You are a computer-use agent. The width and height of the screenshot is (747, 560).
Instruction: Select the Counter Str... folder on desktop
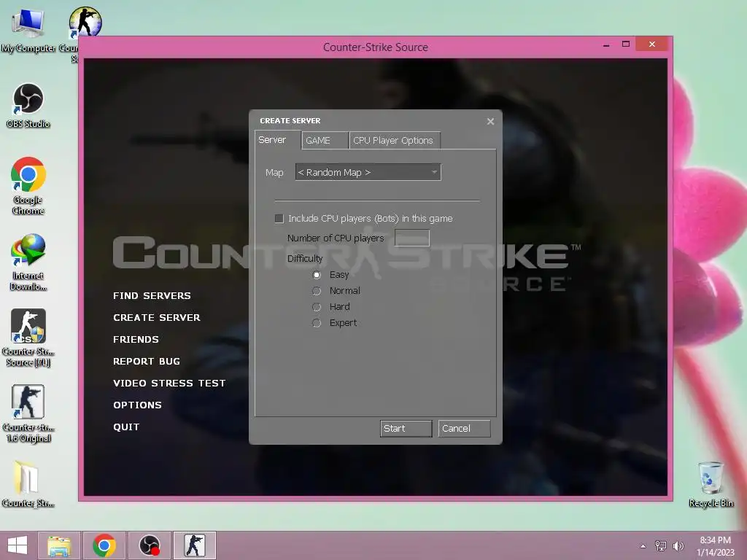click(28, 484)
